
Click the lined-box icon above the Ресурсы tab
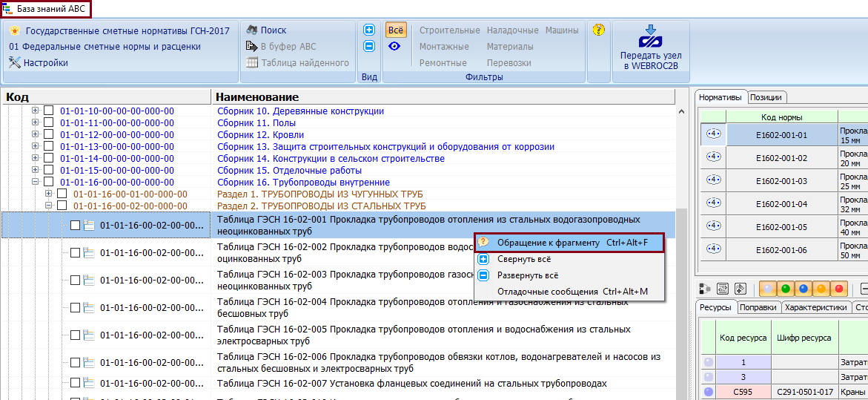pos(723,289)
